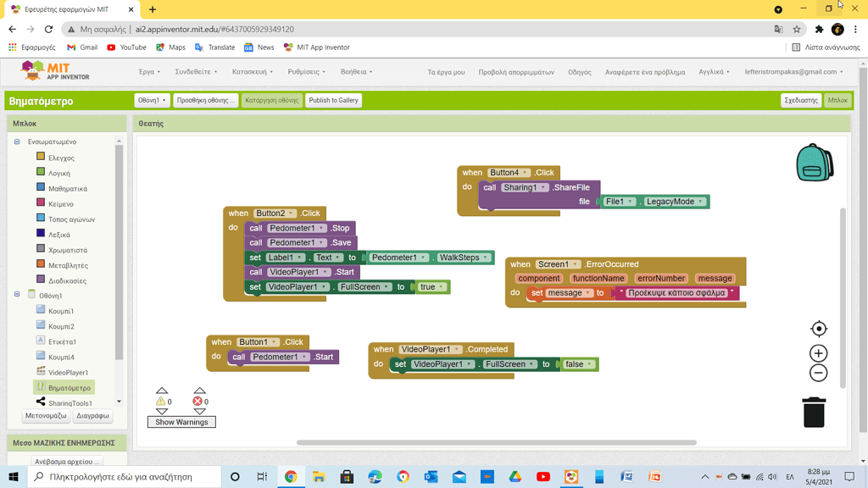868x488 pixels.
Task: Center workspace with the target icon
Action: tap(819, 329)
